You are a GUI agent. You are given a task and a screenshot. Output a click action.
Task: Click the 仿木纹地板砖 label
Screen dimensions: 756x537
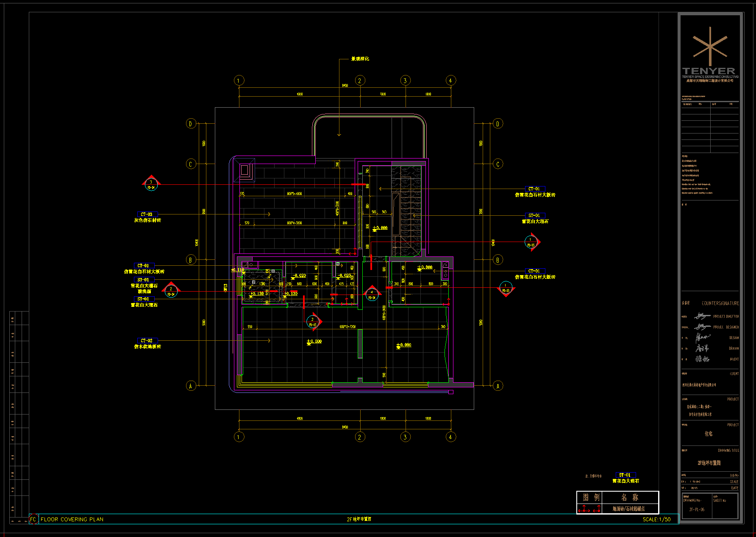pyautogui.click(x=147, y=347)
